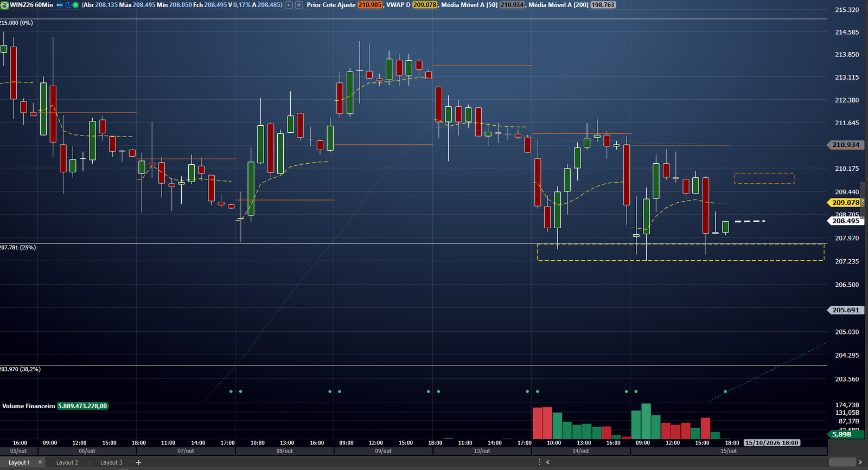Open the vertical dots menu near scrollbar

[539, 462]
